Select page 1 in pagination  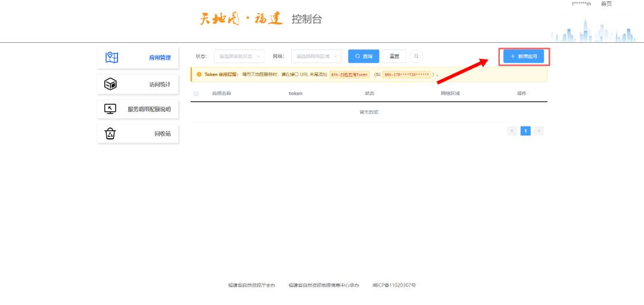pyautogui.click(x=525, y=131)
